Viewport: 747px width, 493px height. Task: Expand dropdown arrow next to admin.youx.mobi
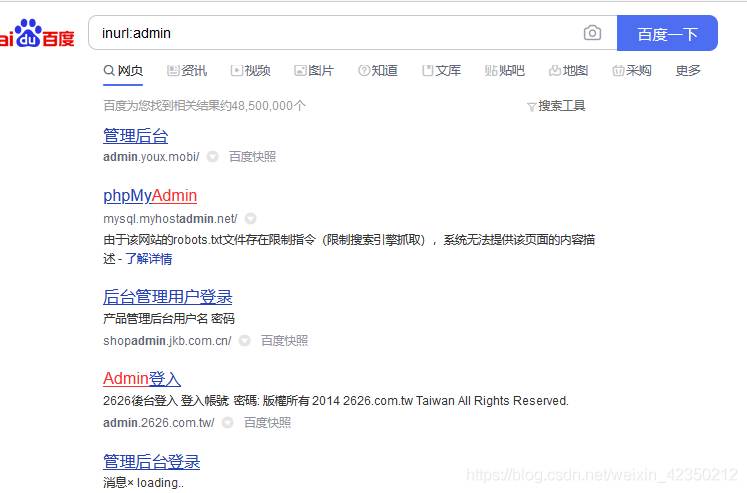click(x=212, y=156)
